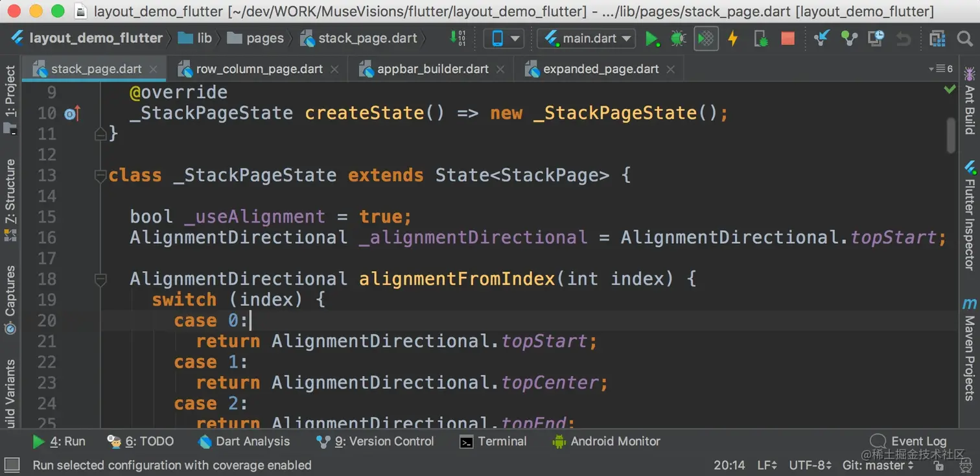Switch to the row_column_page.dart tab
The width and height of the screenshot is (980, 476).
pyautogui.click(x=259, y=69)
